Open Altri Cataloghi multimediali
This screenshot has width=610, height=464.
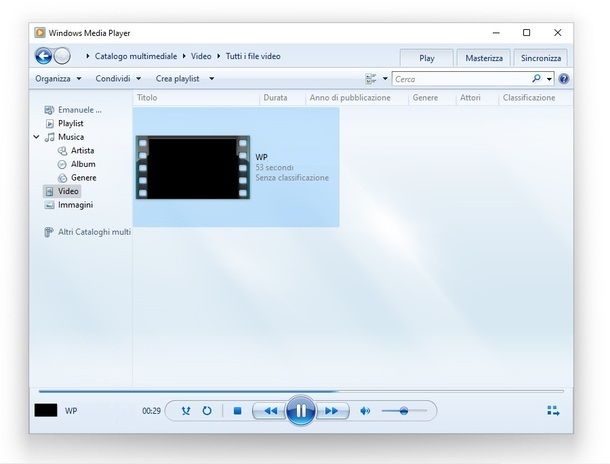click(94, 232)
